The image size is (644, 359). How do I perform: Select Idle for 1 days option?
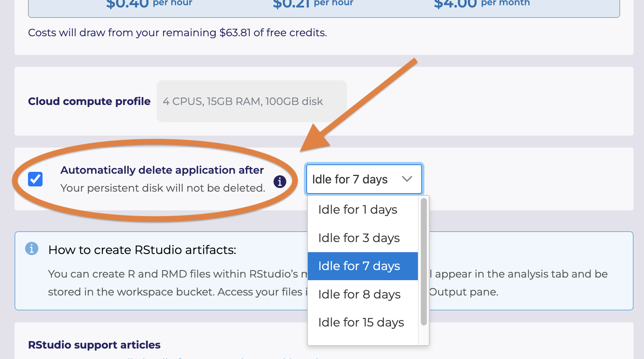click(x=357, y=210)
